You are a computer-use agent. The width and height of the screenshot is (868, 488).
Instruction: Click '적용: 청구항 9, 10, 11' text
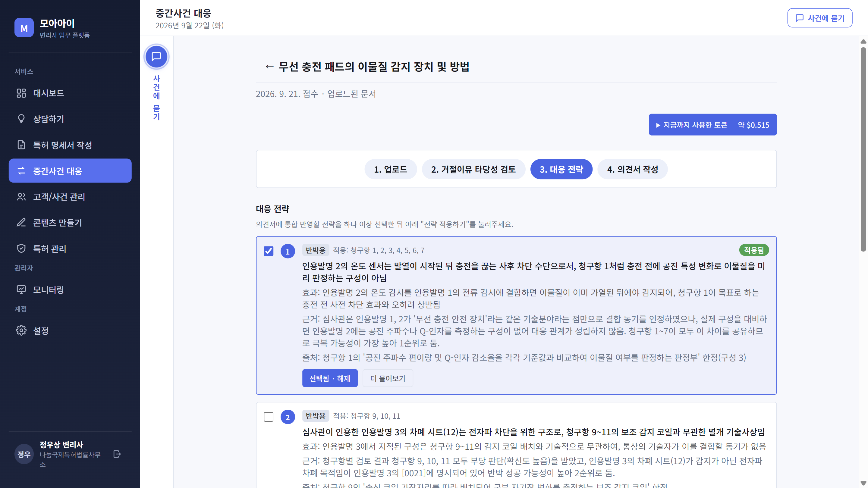[366, 416]
